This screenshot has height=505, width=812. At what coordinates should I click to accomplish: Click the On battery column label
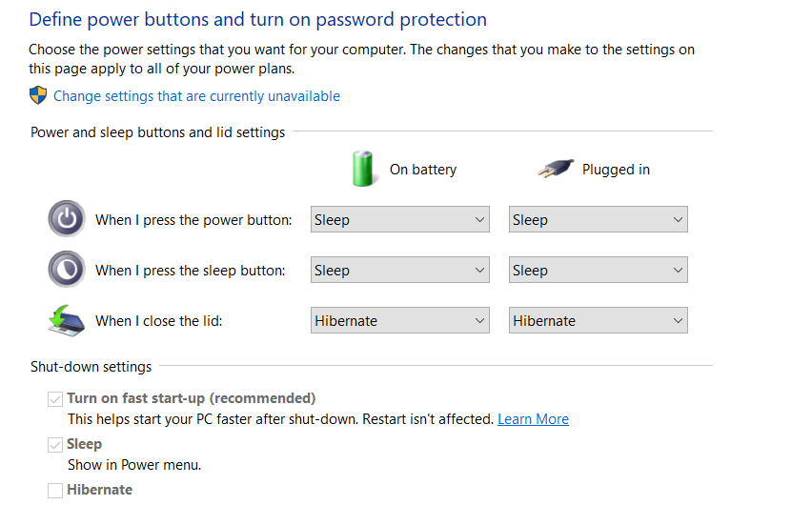423,170
